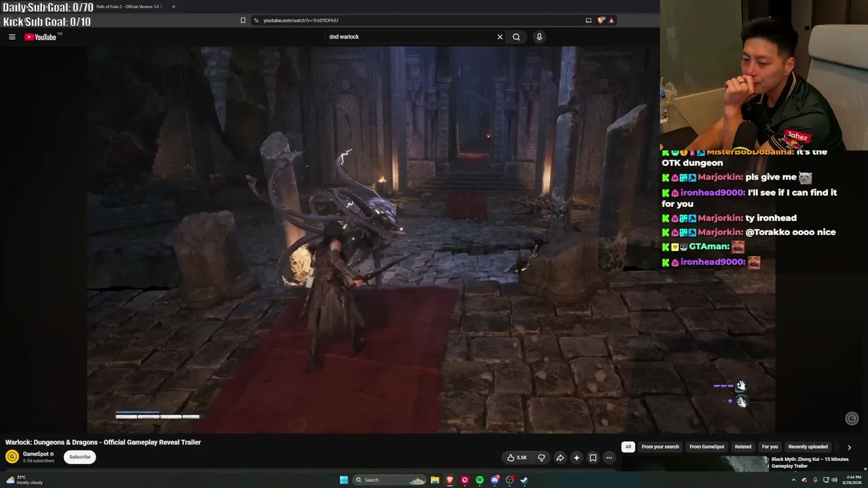This screenshot has width=868, height=488.
Task: Expand more filter chips with the chevron
Action: [x=849, y=447]
